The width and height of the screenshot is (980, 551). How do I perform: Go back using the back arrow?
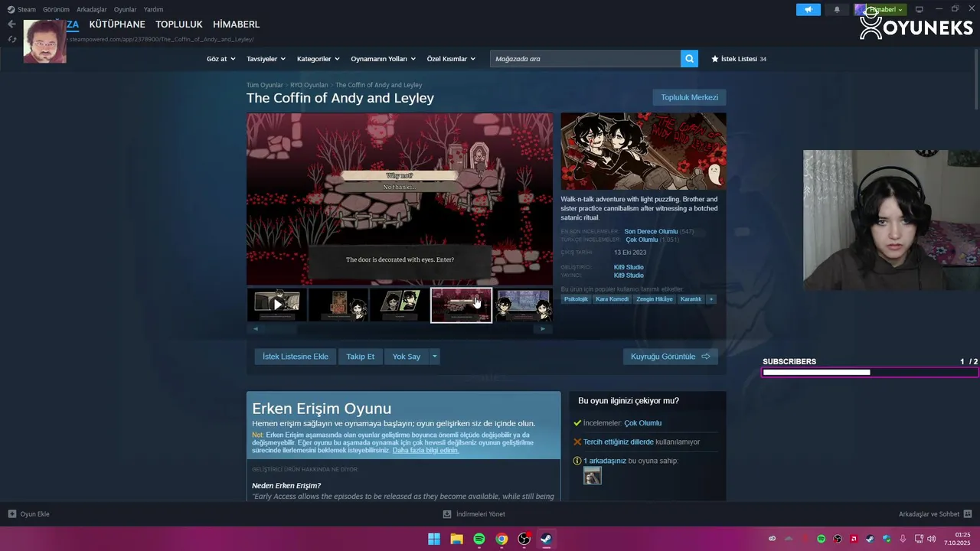[x=11, y=24]
